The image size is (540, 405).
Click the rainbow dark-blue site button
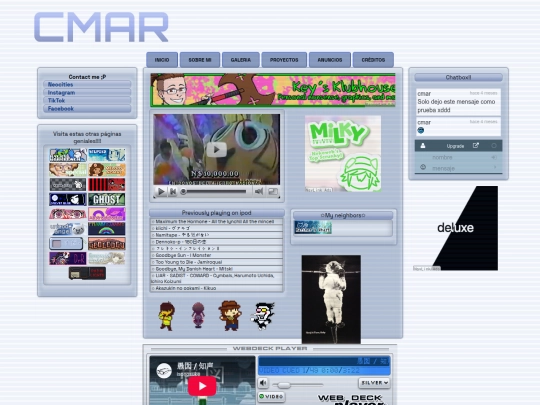[107, 229]
